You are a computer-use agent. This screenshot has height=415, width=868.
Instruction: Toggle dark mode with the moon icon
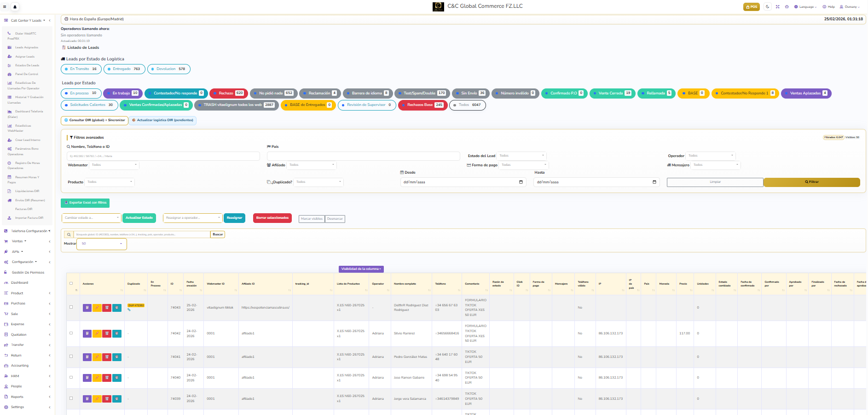(x=767, y=6)
